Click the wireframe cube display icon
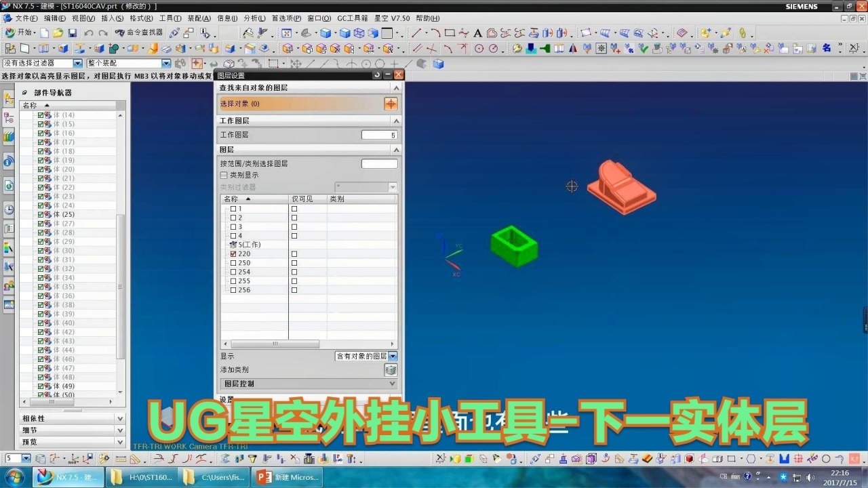The width and height of the screenshot is (868, 488). pos(359,33)
